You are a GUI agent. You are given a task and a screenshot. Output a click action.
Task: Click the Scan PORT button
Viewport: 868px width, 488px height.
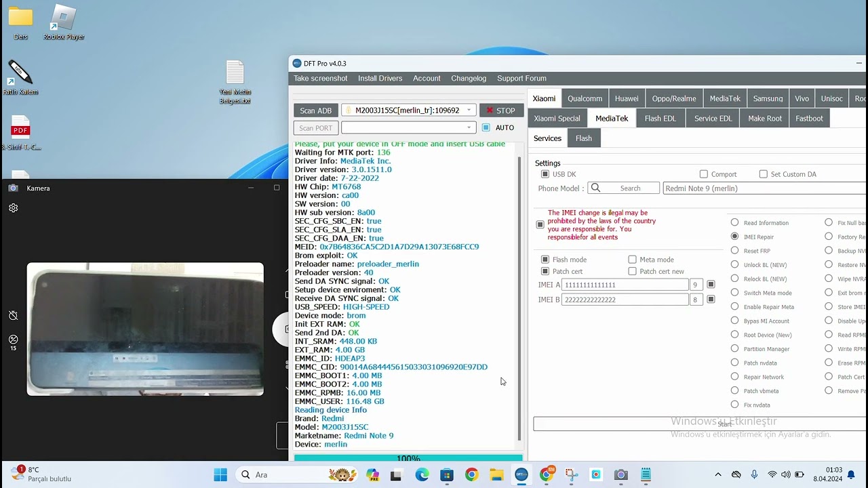pyautogui.click(x=316, y=127)
